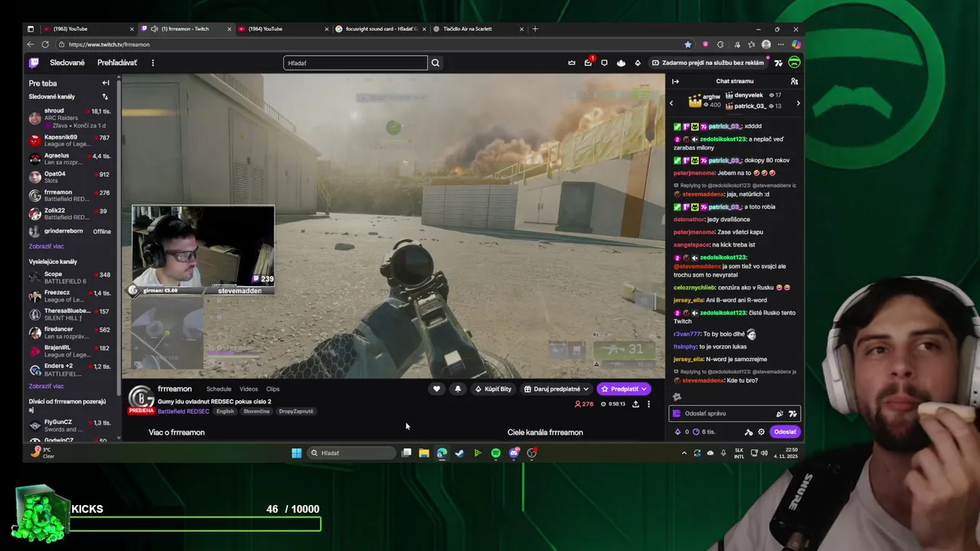This screenshot has height=551, width=980.
Task: Open Prime loot crown icon
Action: point(571,63)
